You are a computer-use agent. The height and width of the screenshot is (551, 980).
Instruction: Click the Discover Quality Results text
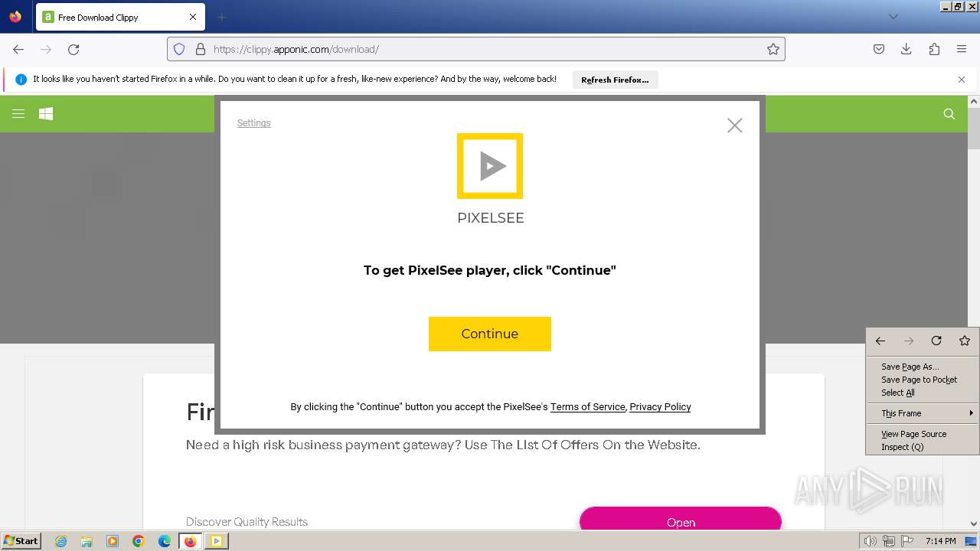click(247, 522)
